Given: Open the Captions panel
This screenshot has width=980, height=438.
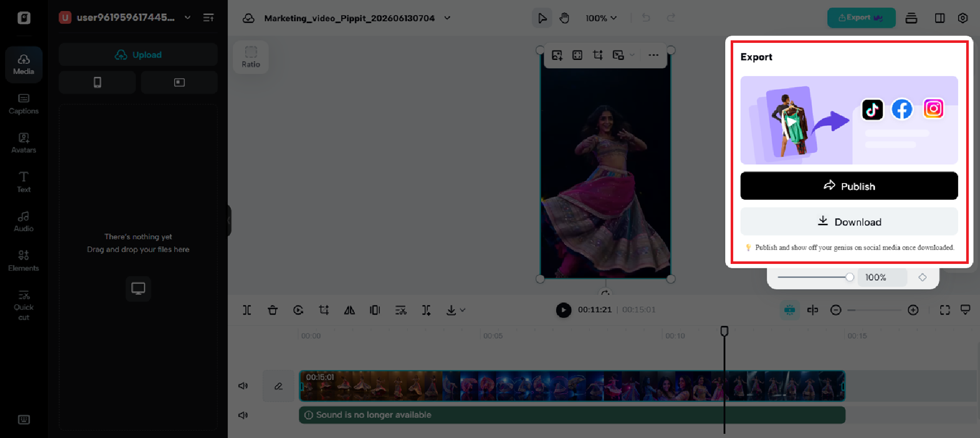Looking at the screenshot, I should click(x=24, y=104).
